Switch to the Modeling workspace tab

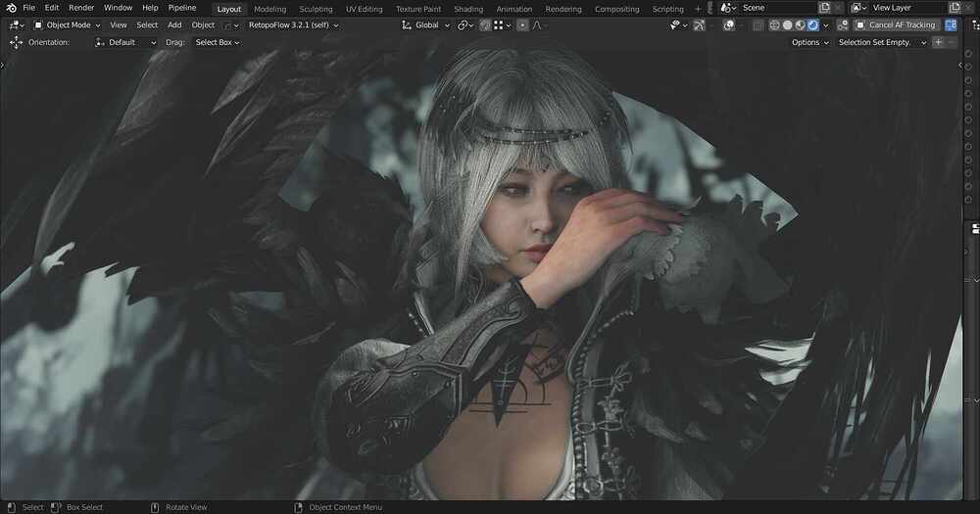coord(270,10)
